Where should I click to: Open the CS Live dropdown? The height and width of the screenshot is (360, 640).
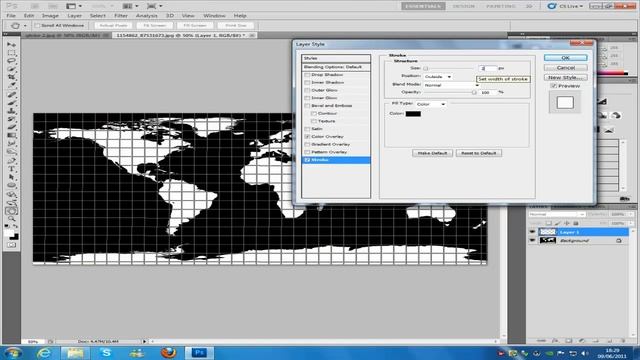pyautogui.click(x=566, y=6)
